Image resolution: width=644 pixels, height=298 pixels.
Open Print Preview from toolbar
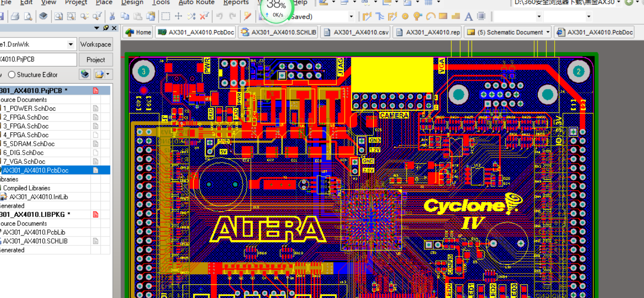click(x=28, y=16)
